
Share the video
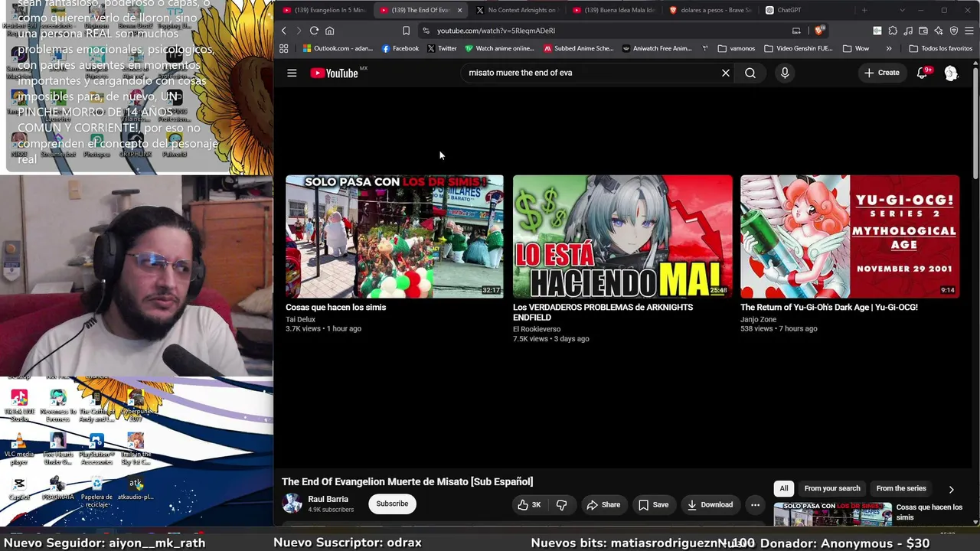603,504
